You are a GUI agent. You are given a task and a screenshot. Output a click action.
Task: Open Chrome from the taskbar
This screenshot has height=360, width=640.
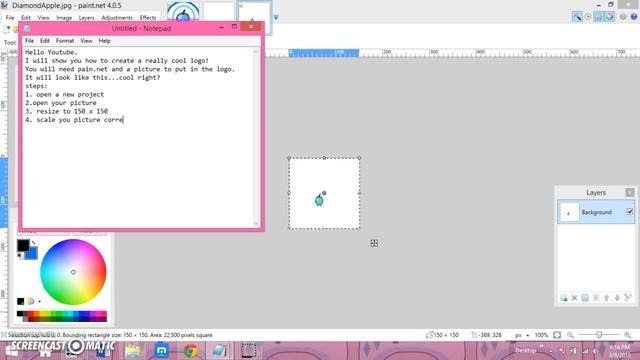(x=190, y=351)
